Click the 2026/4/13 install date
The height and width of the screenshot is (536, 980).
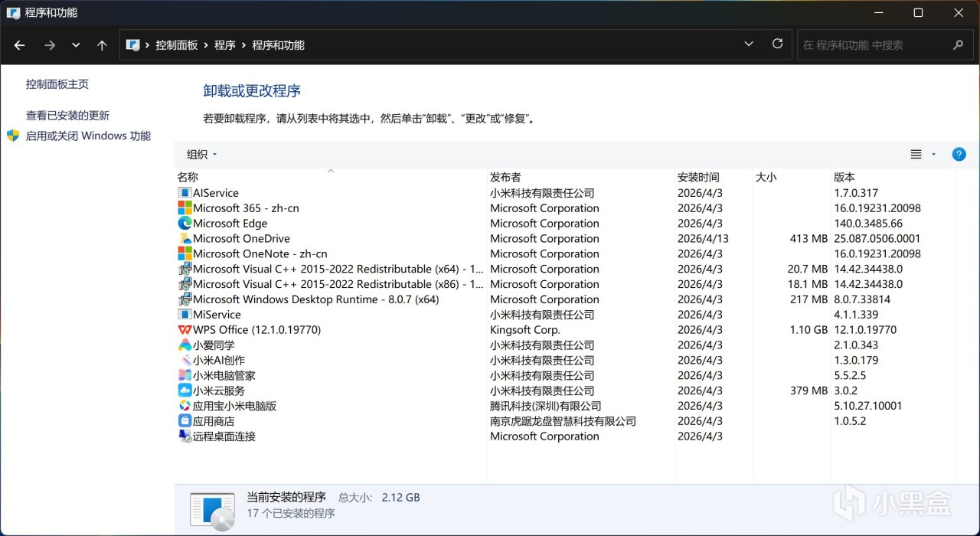[703, 239]
